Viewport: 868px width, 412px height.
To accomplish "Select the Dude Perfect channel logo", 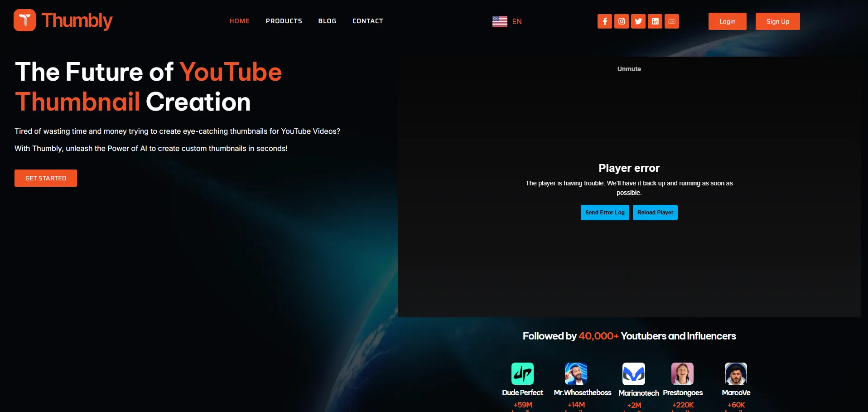I will click(x=522, y=374).
